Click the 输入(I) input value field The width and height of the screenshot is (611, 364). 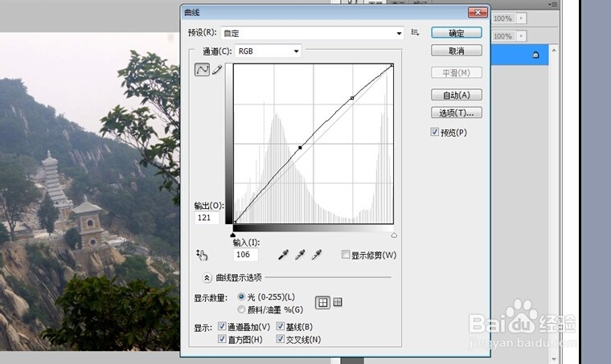click(x=245, y=254)
